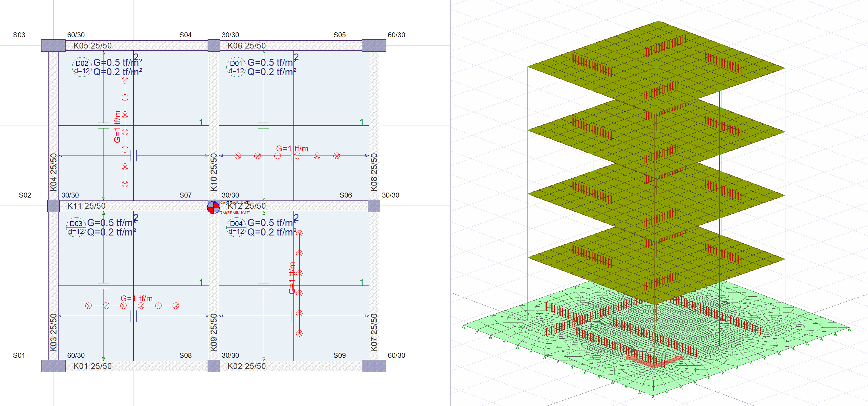Click "G=0.5 tf/m²" load text in slab D02
868x406 pixels.
118,62
